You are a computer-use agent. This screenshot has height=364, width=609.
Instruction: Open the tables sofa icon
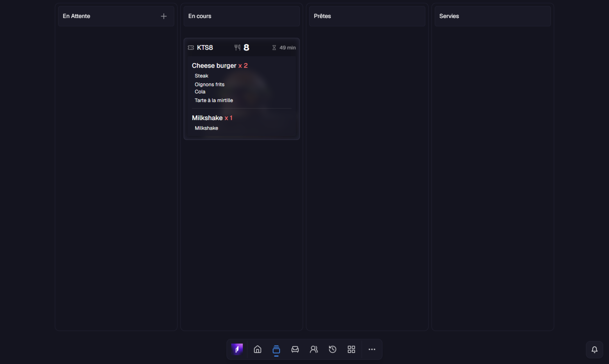[295, 349]
